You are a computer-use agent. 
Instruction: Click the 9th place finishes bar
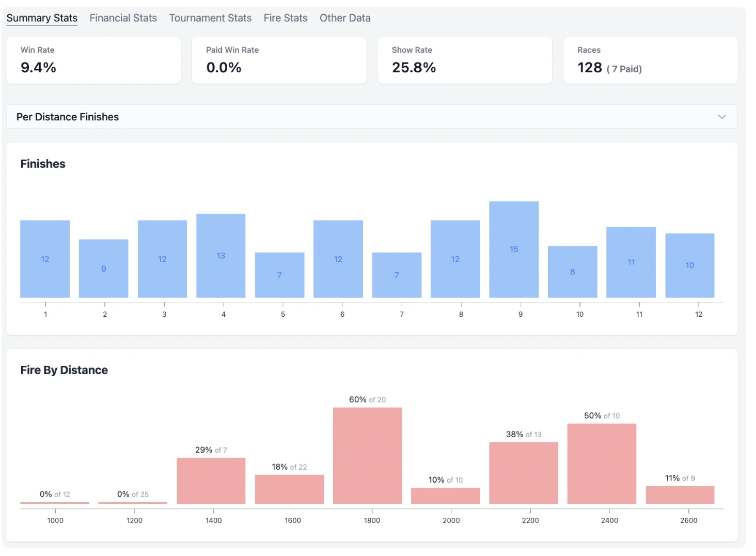point(513,249)
